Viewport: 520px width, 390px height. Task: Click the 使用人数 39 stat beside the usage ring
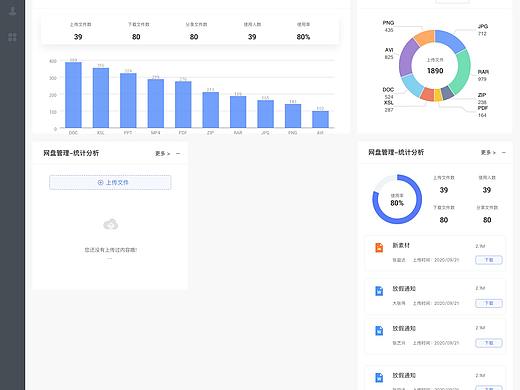pyautogui.click(x=487, y=185)
